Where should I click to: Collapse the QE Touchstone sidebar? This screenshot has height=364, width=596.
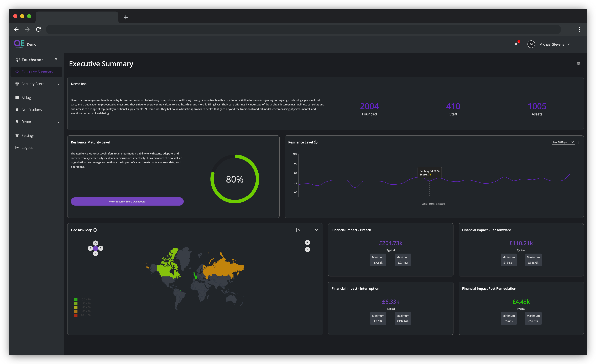coord(56,59)
